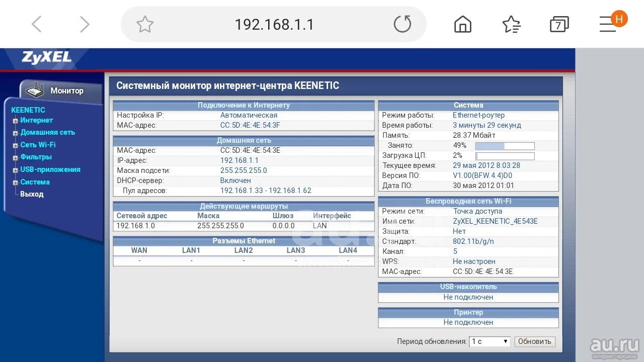Open the tabs counter showing 7
Image resolution: width=644 pixels, height=362 pixels.
pyautogui.click(x=559, y=24)
